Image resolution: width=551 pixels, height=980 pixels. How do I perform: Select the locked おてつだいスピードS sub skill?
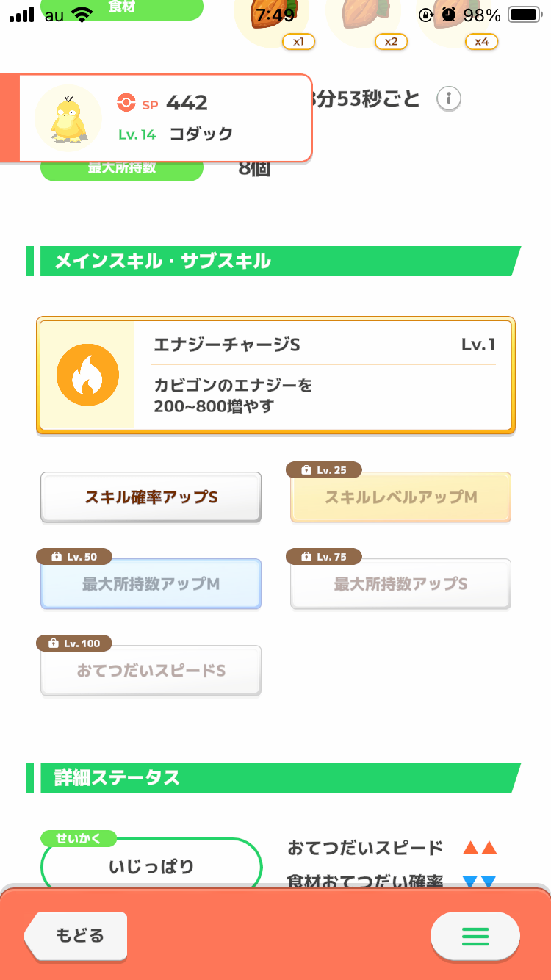pos(151,671)
